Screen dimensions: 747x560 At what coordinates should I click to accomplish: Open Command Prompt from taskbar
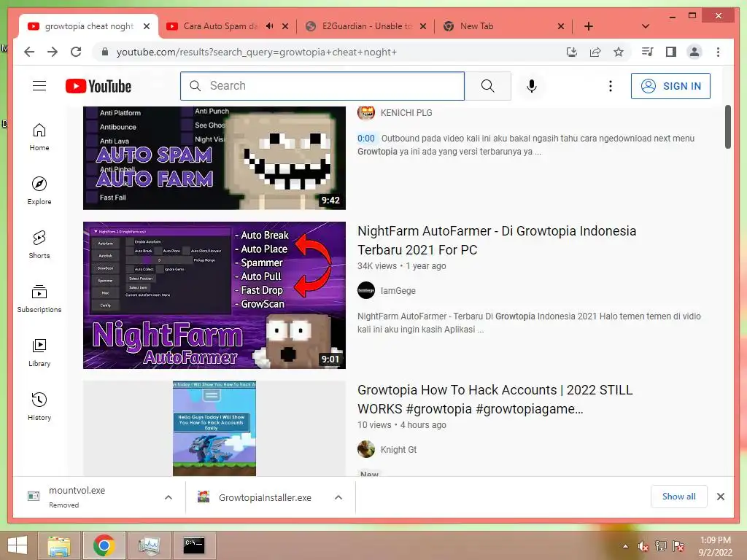194,545
